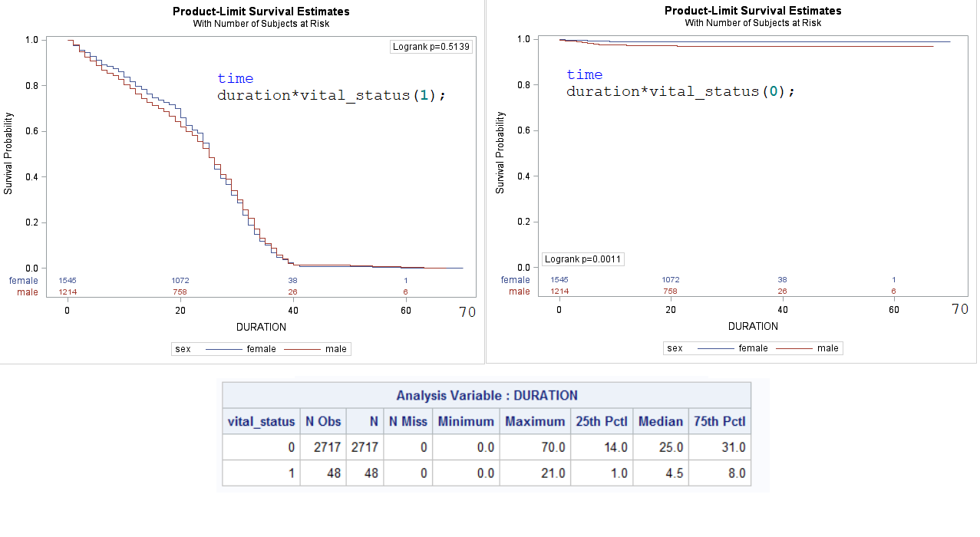This screenshot has height=537, width=980.
Task: Click the 'With Number of Subjects at Risk' subtitle
Action: coord(260,23)
